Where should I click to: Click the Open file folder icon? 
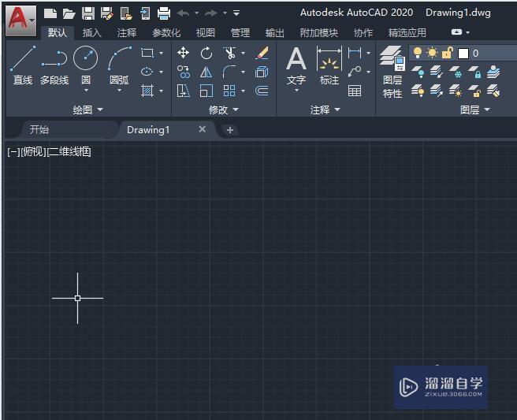(x=69, y=14)
